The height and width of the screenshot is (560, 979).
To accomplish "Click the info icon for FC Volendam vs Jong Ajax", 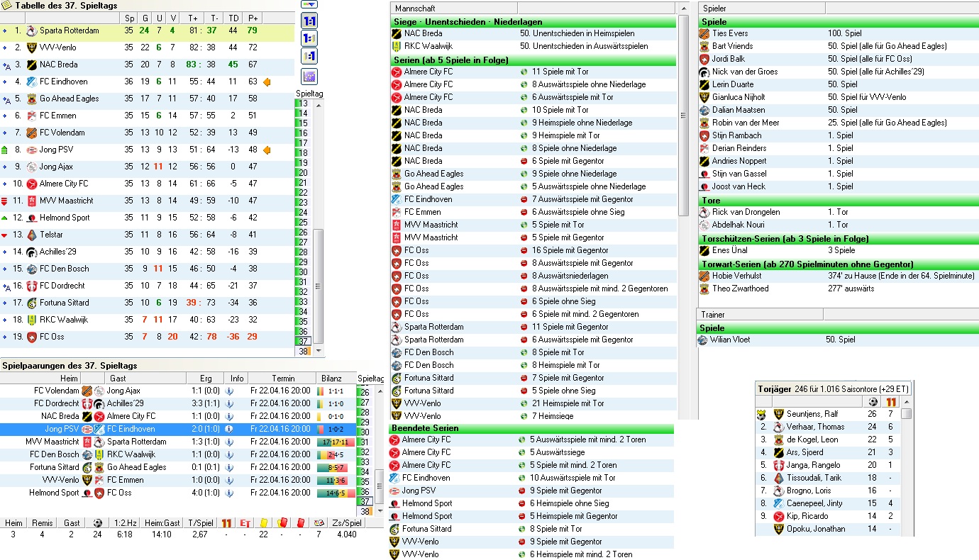I will [229, 391].
